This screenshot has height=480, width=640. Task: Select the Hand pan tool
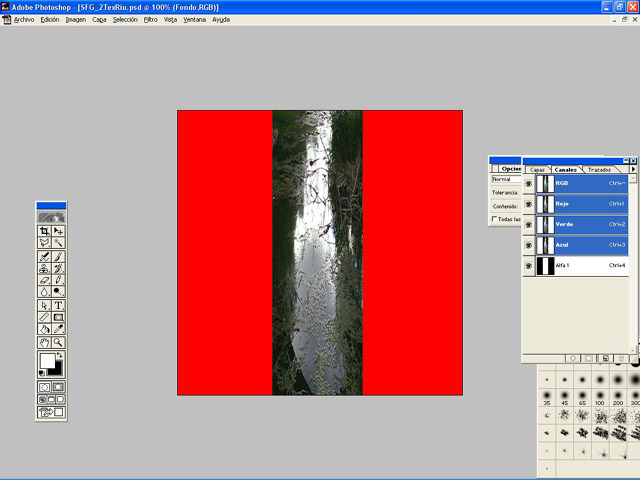tap(44, 342)
